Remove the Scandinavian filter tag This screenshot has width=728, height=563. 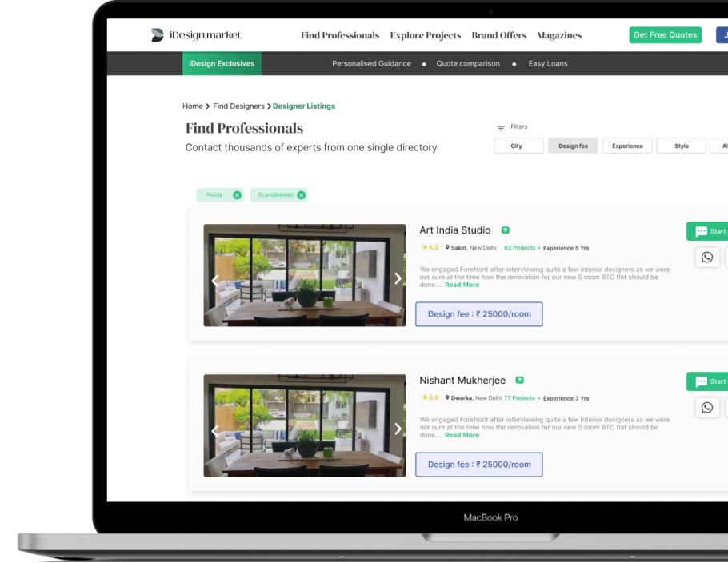[x=302, y=194]
